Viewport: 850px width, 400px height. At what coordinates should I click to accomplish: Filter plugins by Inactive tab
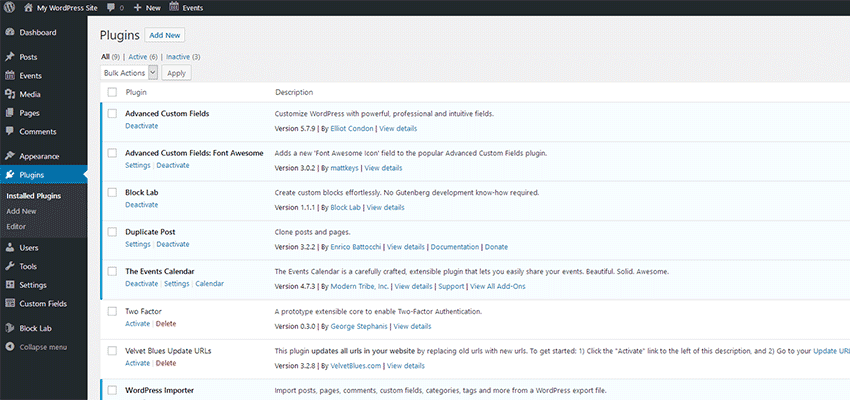[182, 57]
